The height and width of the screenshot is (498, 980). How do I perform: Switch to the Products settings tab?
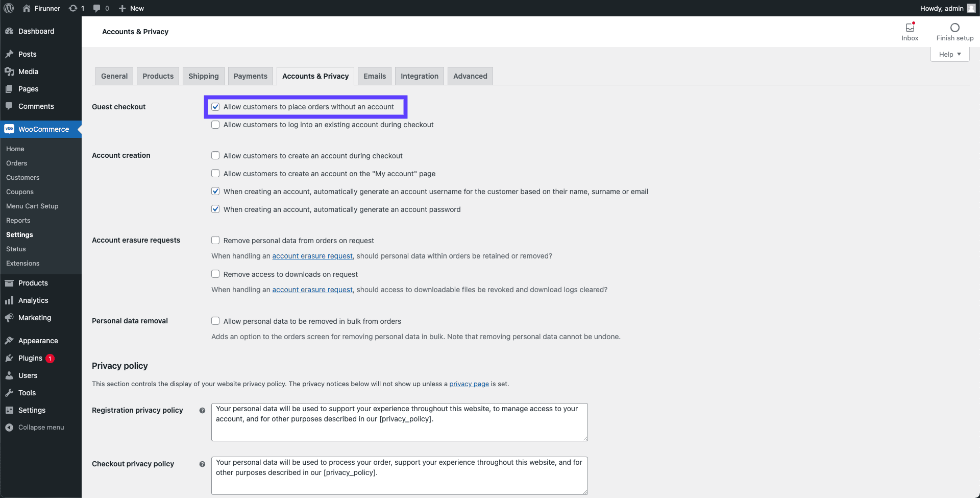click(158, 76)
